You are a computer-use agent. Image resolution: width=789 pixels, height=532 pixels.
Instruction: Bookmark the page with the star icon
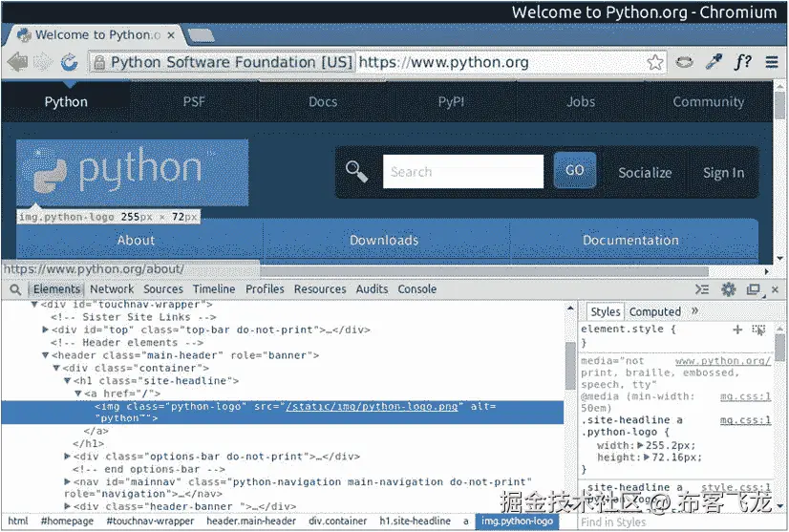(x=655, y=62)
